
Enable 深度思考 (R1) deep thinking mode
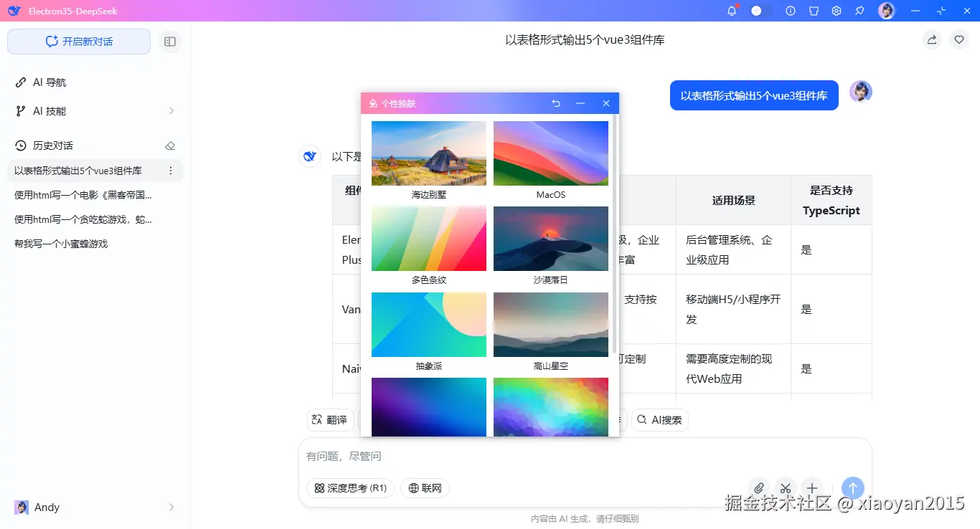click(x=349, y=487)
